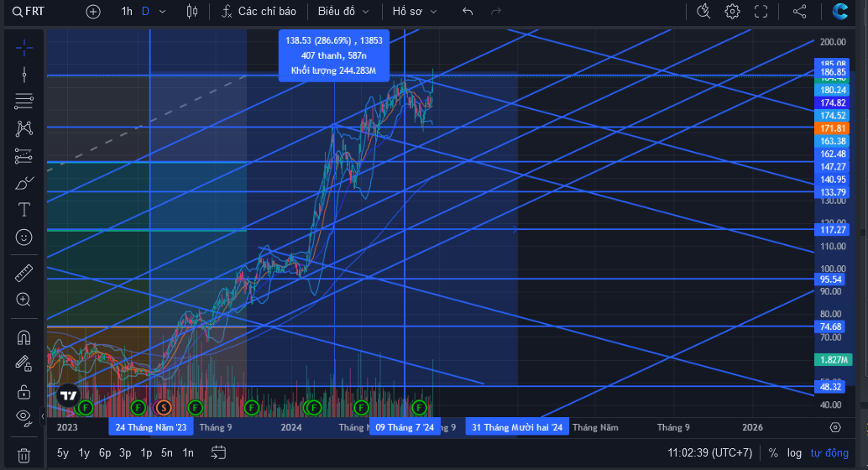Viewport: 868px width, 470px height.
Task: Click the TradingView logo badge
Action: click(69, 395)
